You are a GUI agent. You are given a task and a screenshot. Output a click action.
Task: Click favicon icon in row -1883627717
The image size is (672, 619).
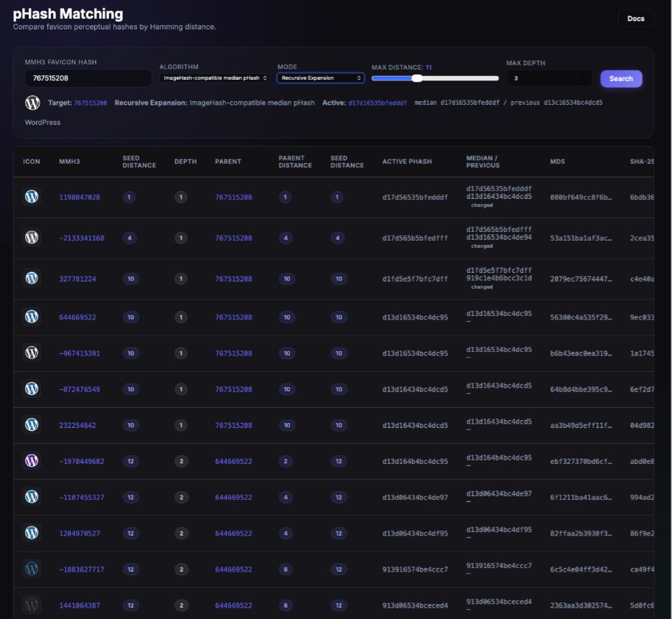click(32, 569)
